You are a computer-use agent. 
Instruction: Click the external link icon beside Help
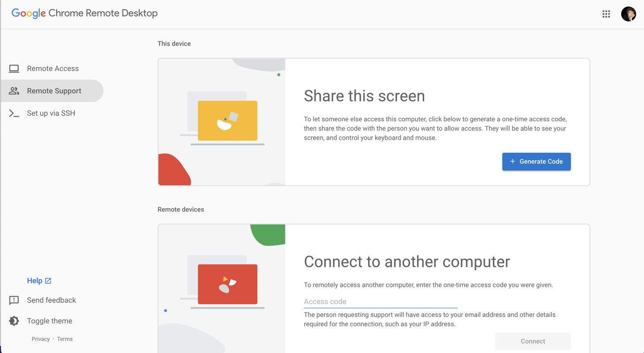pyautogui.click(x=48, y=281)
